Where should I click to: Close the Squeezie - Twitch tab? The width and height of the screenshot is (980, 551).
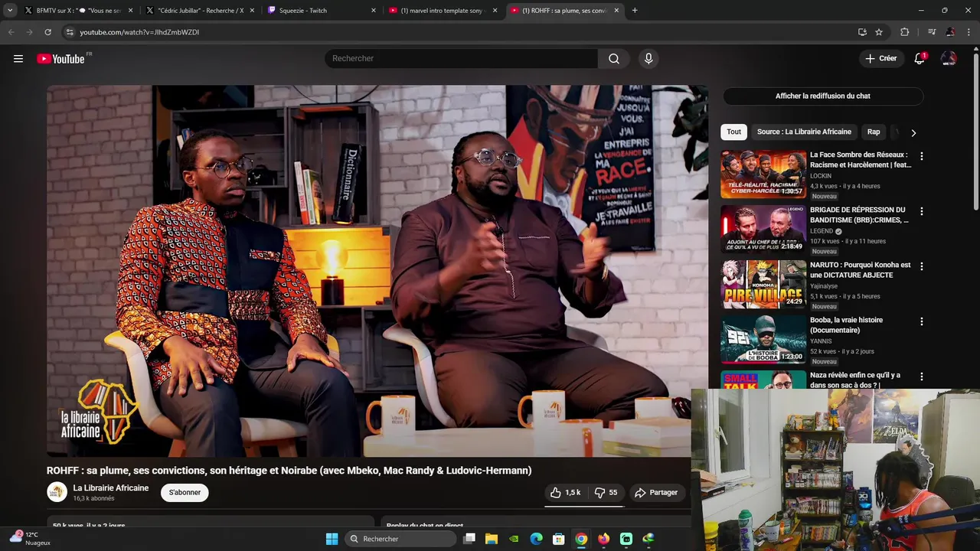click(x=374, y=11)
